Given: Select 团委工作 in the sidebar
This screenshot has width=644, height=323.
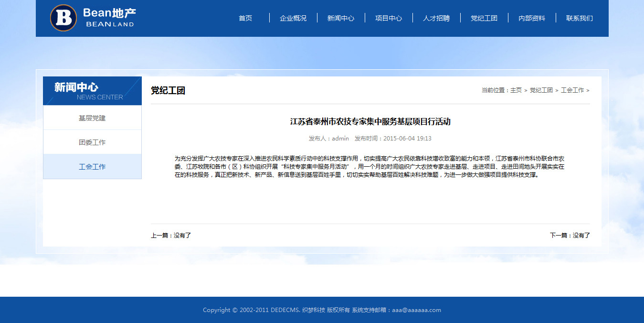Looking at the screenshot, I should click(x=92, y=142).
